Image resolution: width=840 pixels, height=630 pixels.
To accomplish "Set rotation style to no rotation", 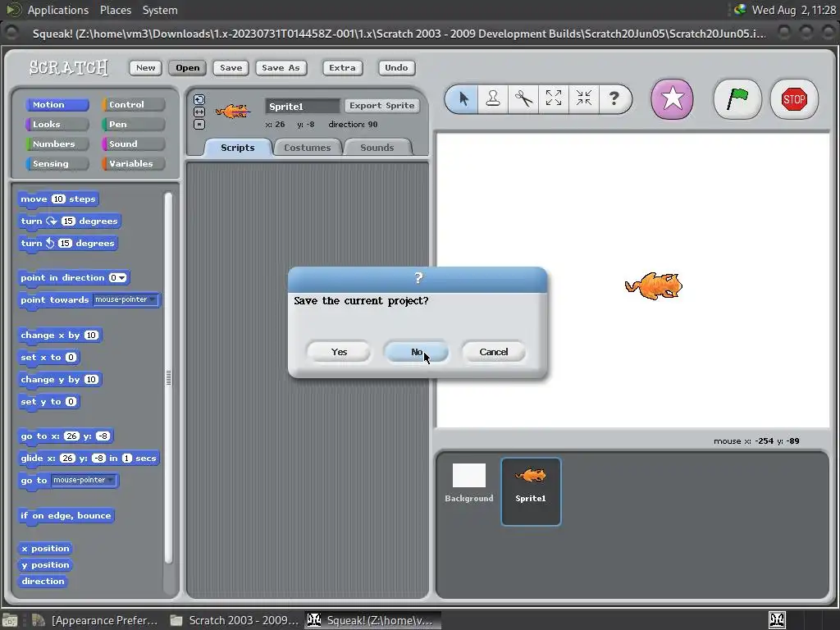I will [199, 125].
